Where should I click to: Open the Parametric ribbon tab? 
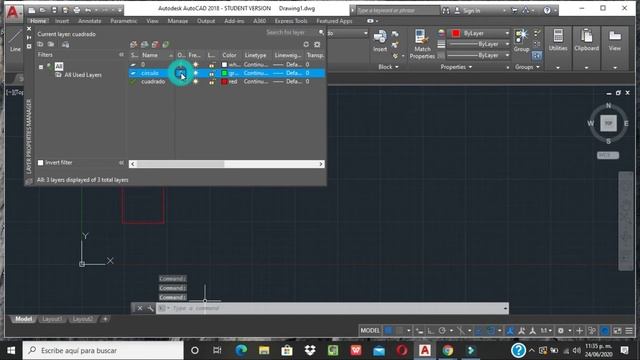[124, 21]
